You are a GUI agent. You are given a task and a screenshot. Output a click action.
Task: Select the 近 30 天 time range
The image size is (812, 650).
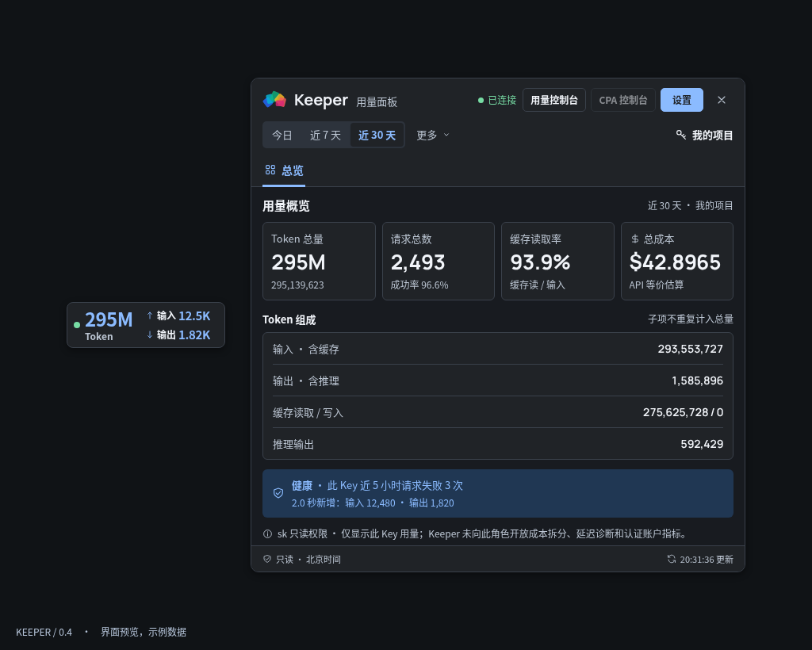point(377,135)
